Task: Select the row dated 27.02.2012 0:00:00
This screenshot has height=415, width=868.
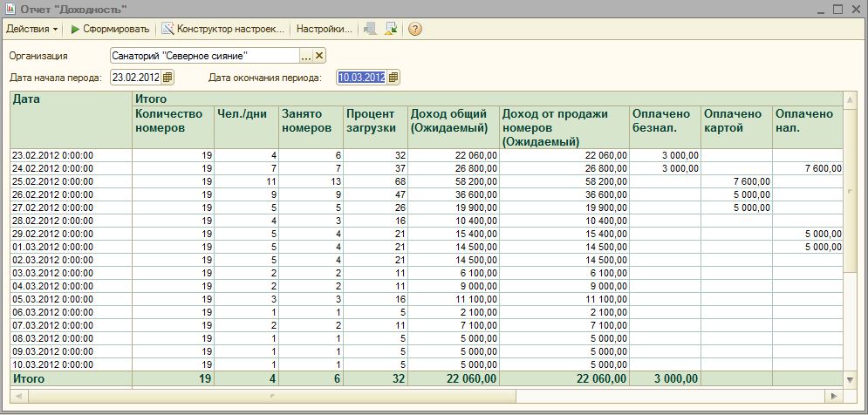Action: pos(427,207)
